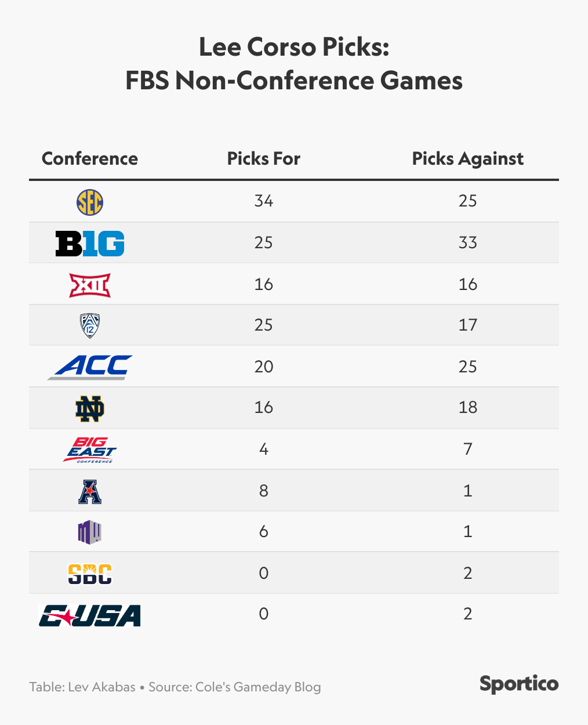Click the Sportico brand logo
Screen dimensions: 588x725
pos(519,684)
